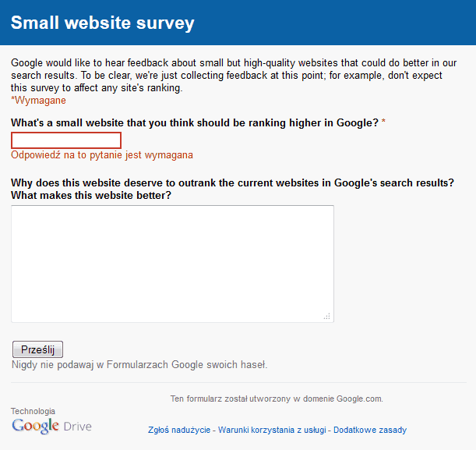The height and width of the screenshot is (450, 476).
Task: Open Warunki korzystania z usługi link
Action: pyautogui.click(x=272, y=430)
